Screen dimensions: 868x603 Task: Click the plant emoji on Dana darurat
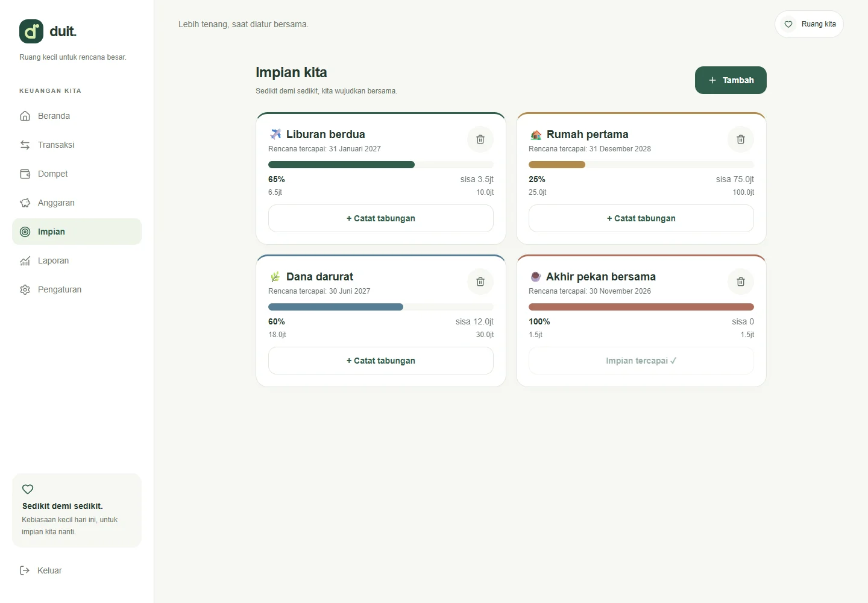[275, 277]
